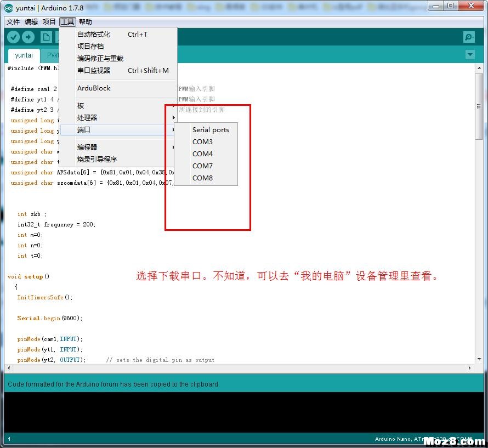
Task: Click the 'int n=0;' line
Action: 30,245
